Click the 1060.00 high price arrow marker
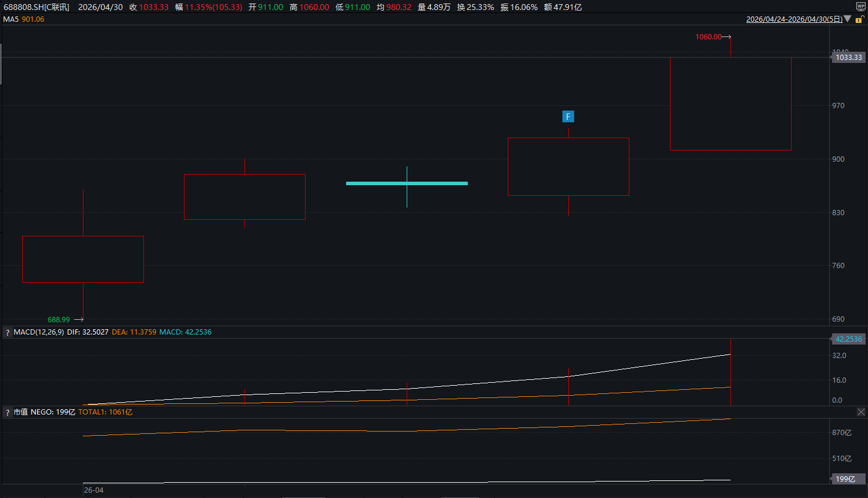 click(x=712, y=37)
